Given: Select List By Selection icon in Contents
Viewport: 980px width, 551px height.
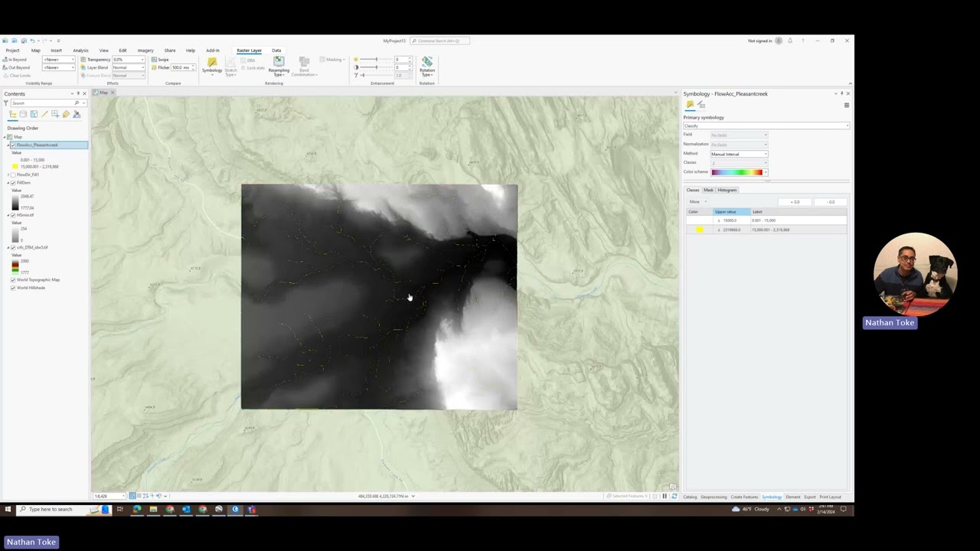Looking at the screenshot, I should tap(34, 114).
